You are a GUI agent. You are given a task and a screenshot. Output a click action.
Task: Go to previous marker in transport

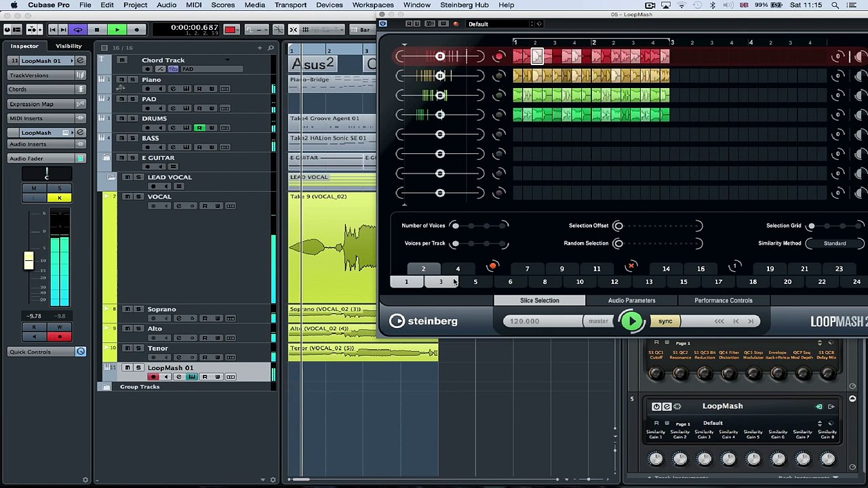(52, 30)
